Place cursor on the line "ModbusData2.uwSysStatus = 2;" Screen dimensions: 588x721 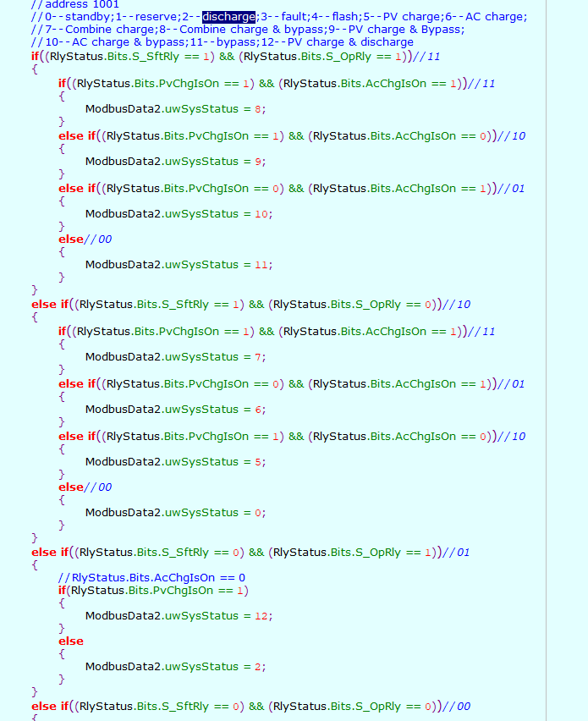176,666
